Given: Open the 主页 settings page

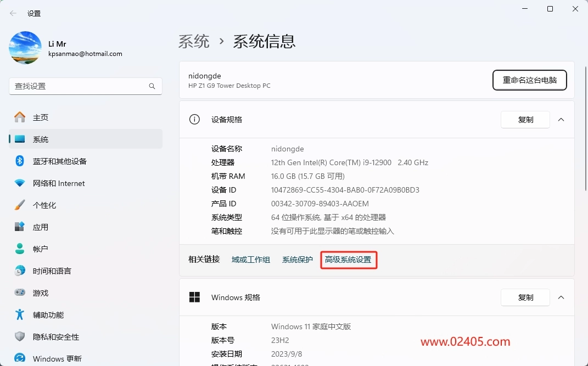Looking at the screenshot, I should [86, 117].
